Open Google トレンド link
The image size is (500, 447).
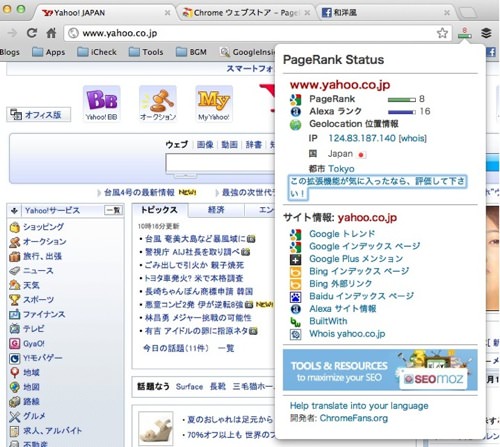coord(342,234)
